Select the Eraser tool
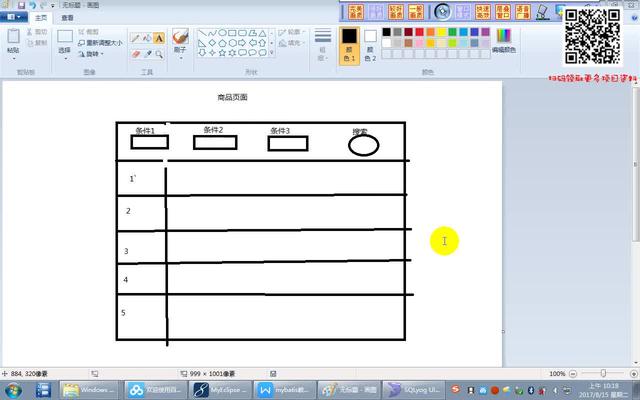Viewport: 640px width, 400px height. coord(135,54)
